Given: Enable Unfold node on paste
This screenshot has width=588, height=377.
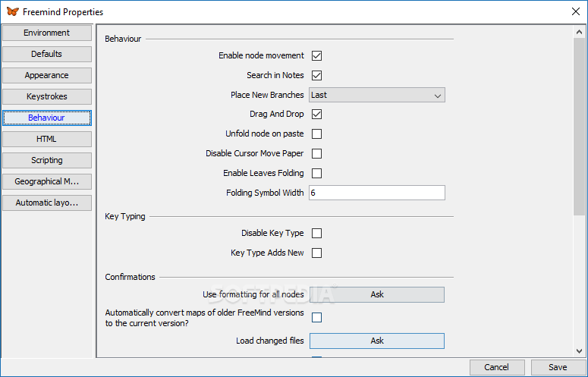Looking at the screenshot, I should pos(316,134).
